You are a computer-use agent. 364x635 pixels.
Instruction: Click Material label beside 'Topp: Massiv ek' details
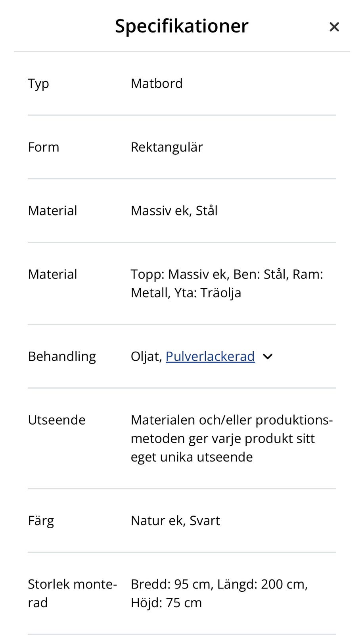tap(52, 274)
